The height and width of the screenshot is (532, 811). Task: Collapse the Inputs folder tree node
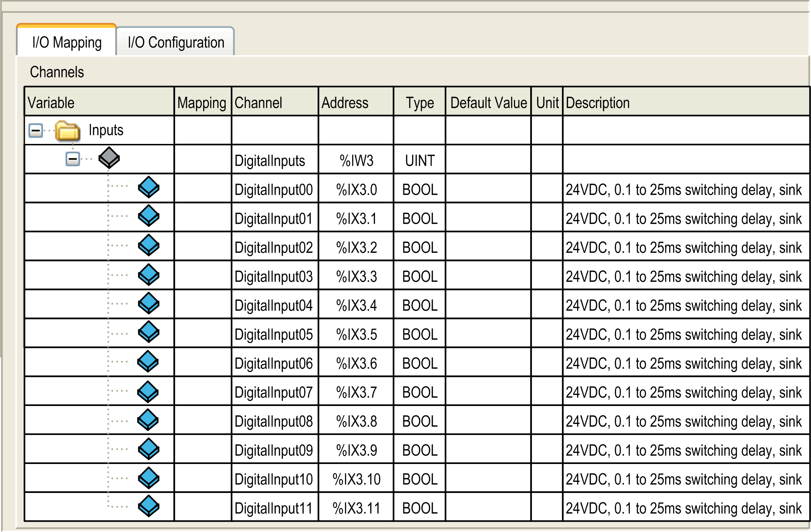coord(36,130)
